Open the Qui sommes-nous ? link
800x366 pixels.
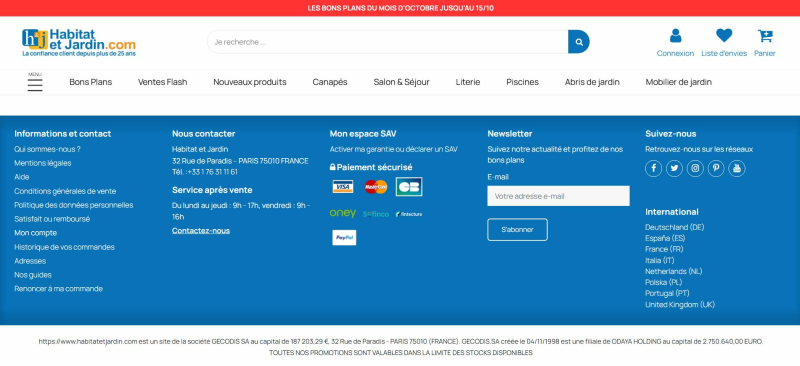[x=47, y=149]
